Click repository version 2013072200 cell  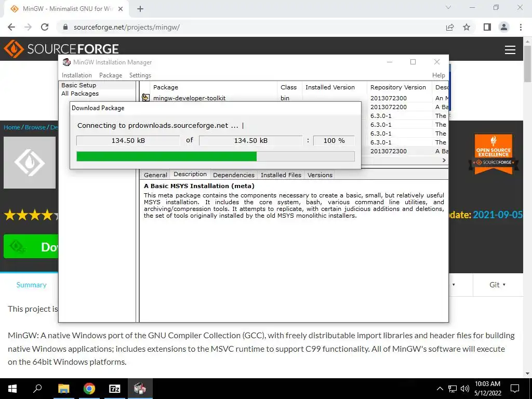coord(389,107)
